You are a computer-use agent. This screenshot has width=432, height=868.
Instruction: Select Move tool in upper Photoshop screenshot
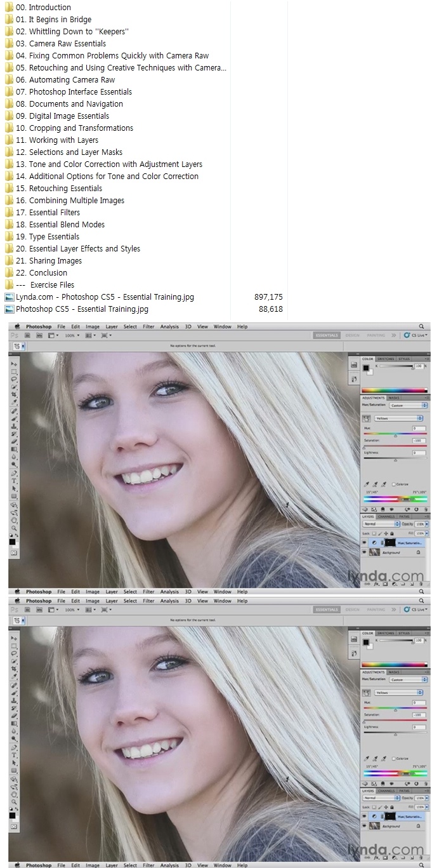click(14, 364)
